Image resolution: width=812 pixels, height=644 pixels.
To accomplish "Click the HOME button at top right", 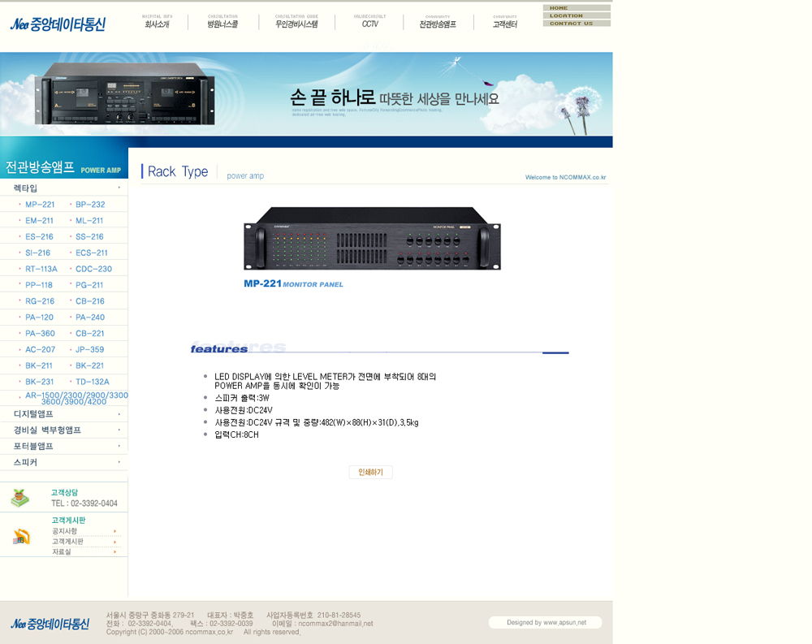I will tap(576, 8).
